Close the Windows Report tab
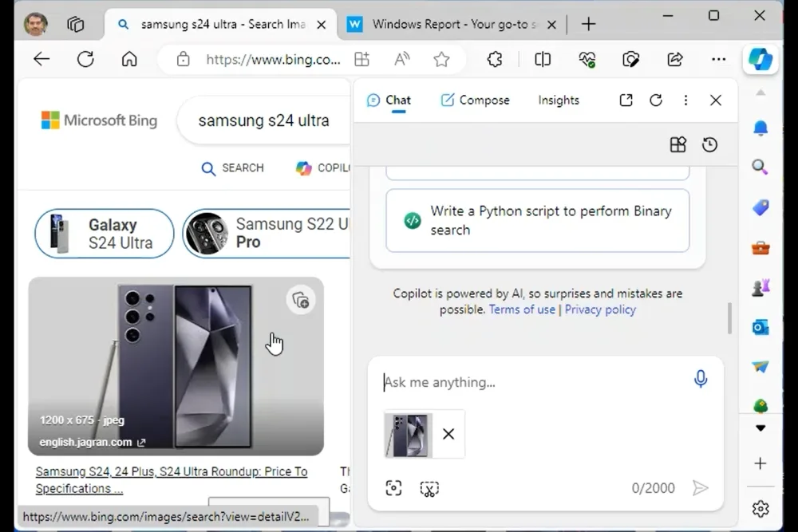798x532 pixels. (551, 25)
